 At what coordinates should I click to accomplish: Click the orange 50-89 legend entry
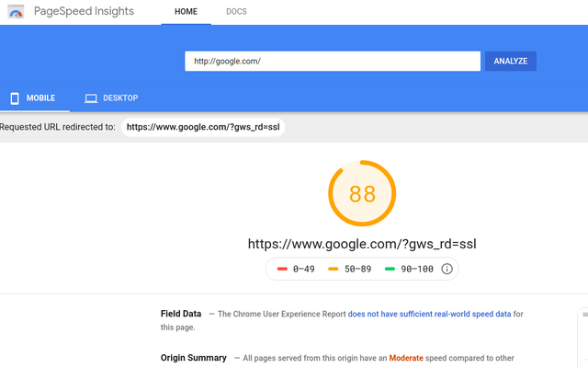click(349, 269)
